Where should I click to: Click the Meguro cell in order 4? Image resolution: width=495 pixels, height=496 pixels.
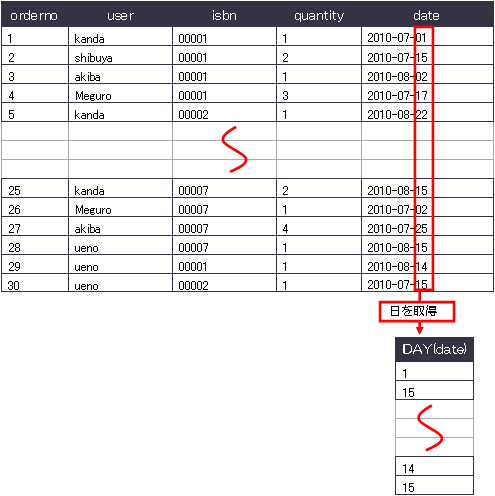(120, 93)
